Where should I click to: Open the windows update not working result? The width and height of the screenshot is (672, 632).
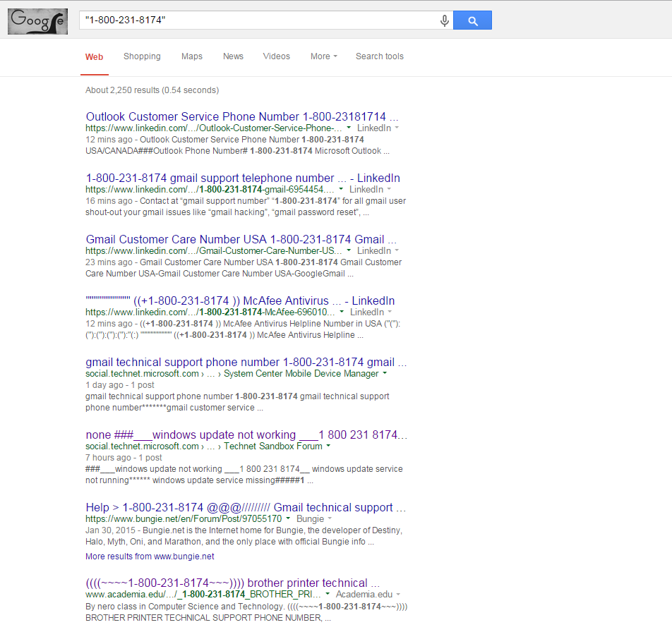pos(246,435)
